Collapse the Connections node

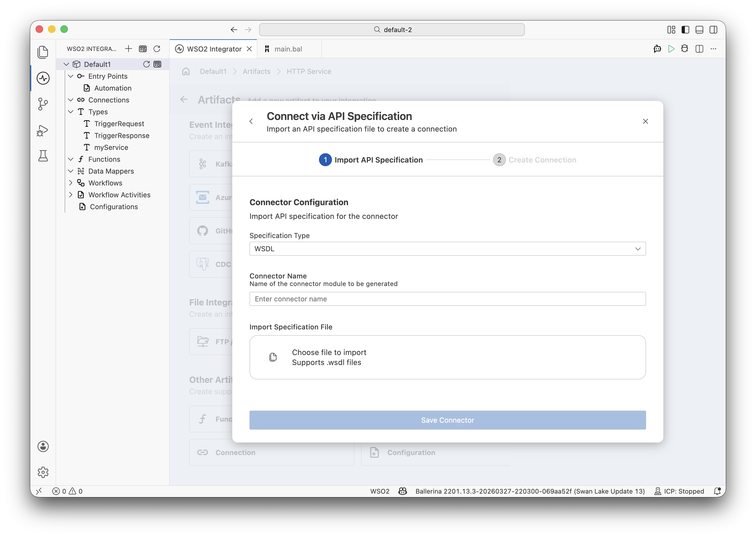click(71, 100)
